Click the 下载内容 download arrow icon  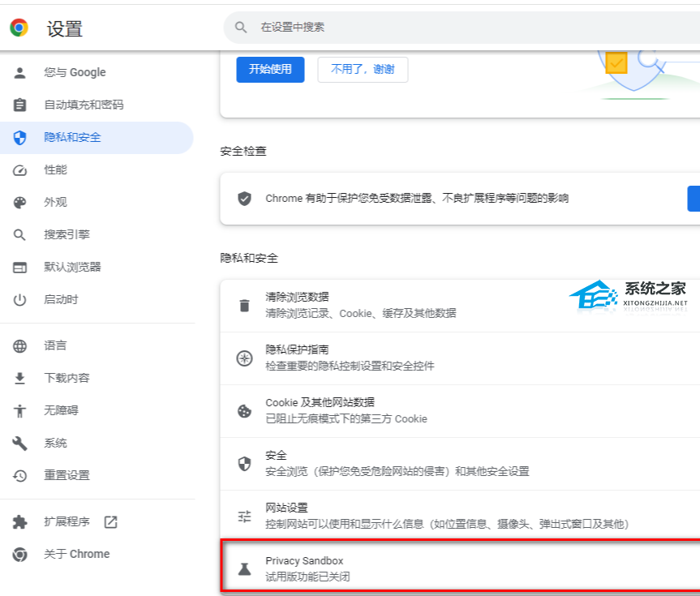(19, 378)
